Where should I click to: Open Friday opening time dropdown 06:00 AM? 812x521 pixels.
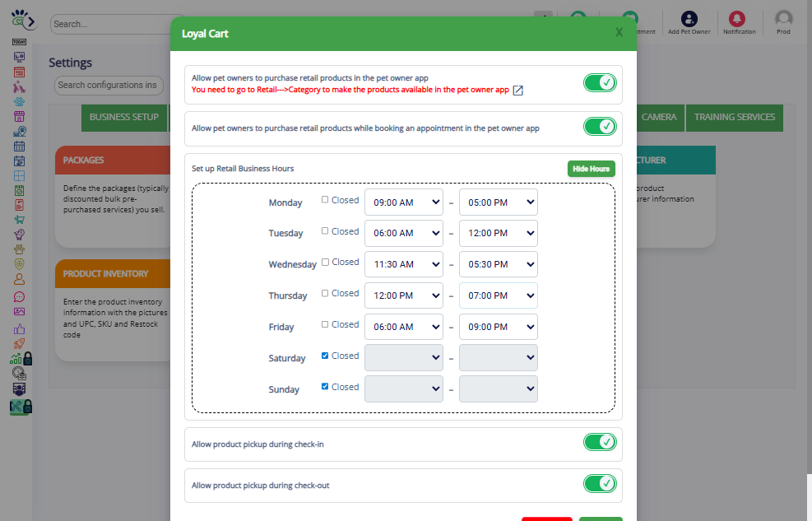click(x=404, y=327)
